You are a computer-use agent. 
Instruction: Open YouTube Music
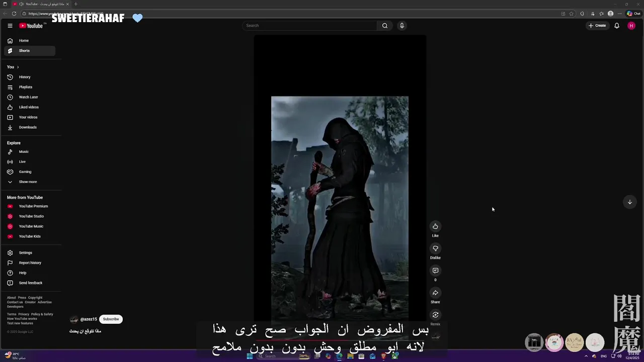click(30, 226)
